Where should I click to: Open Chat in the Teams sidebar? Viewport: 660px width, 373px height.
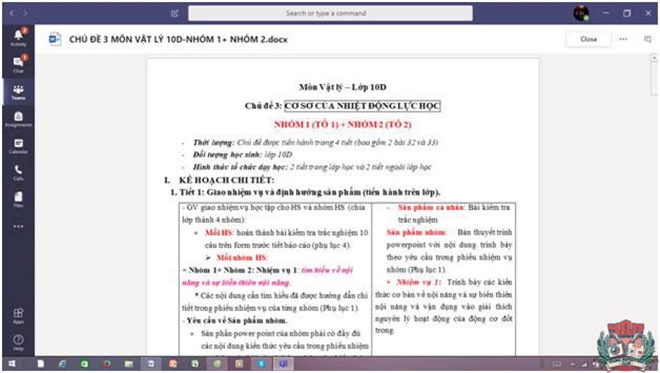pyautogui.click(x=19, y=64)
